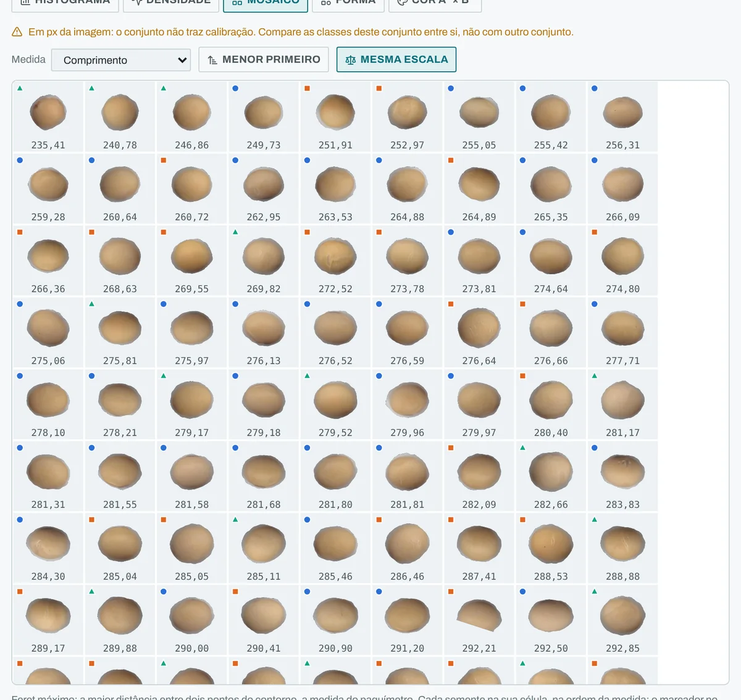Click the seed measuring 284,30
The height and width of the screenshot is (700, 741).
48,548
